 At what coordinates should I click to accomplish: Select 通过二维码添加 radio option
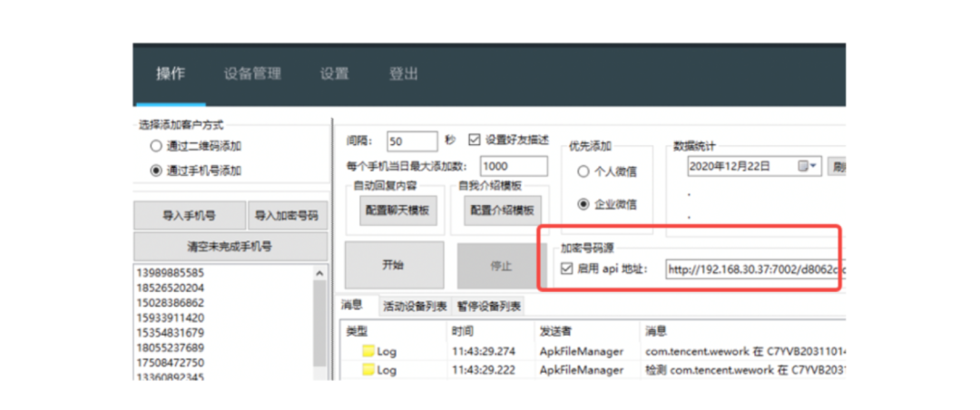pyautogui.click(x=196, y=146)
